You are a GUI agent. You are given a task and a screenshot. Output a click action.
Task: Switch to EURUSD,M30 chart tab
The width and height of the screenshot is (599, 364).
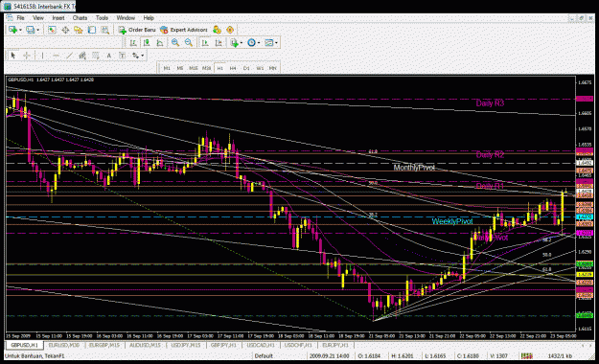point(64,345)
